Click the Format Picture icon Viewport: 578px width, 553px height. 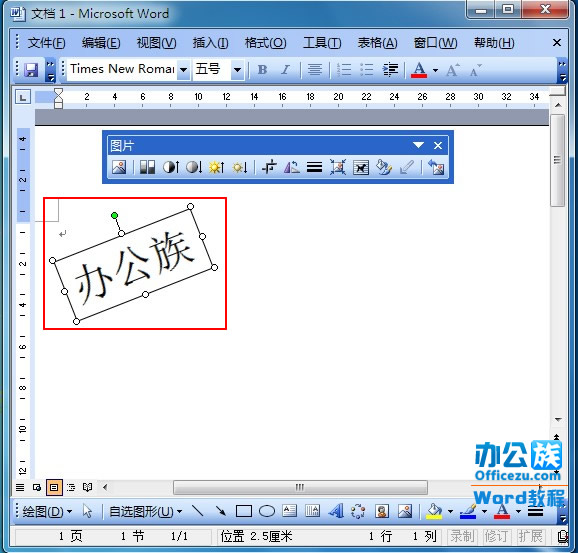(x=384, y=167)
